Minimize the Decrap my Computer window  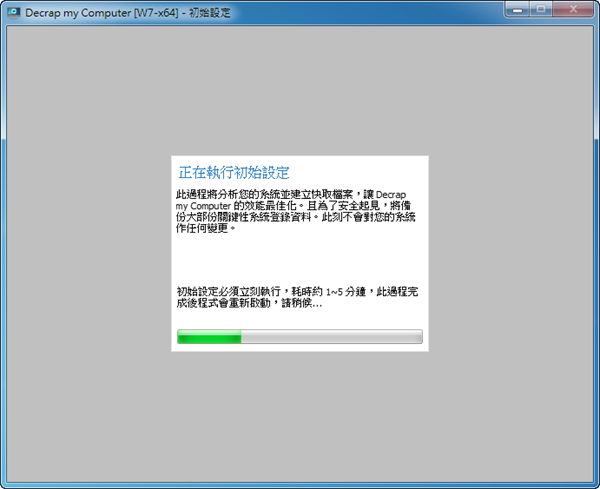click(x=517, y=9)
